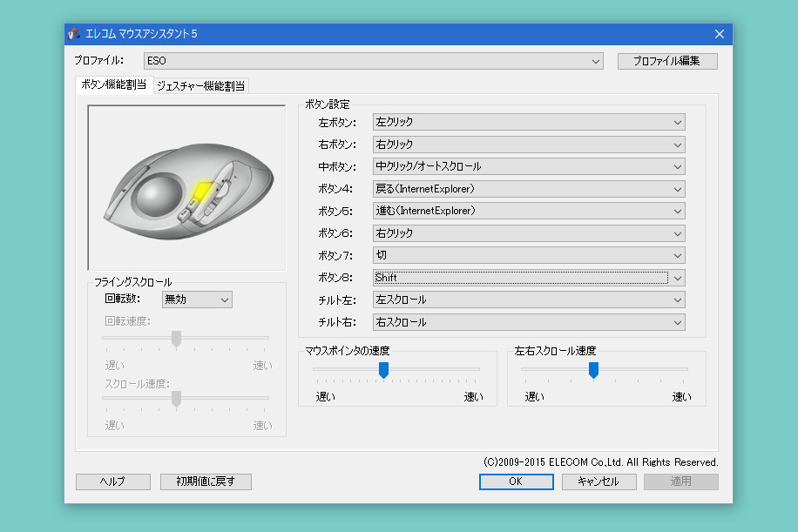Click the highlighted yellow button on mouse image
The height and width of the screenshot is (532, 798).
click(x=201, y=191)
